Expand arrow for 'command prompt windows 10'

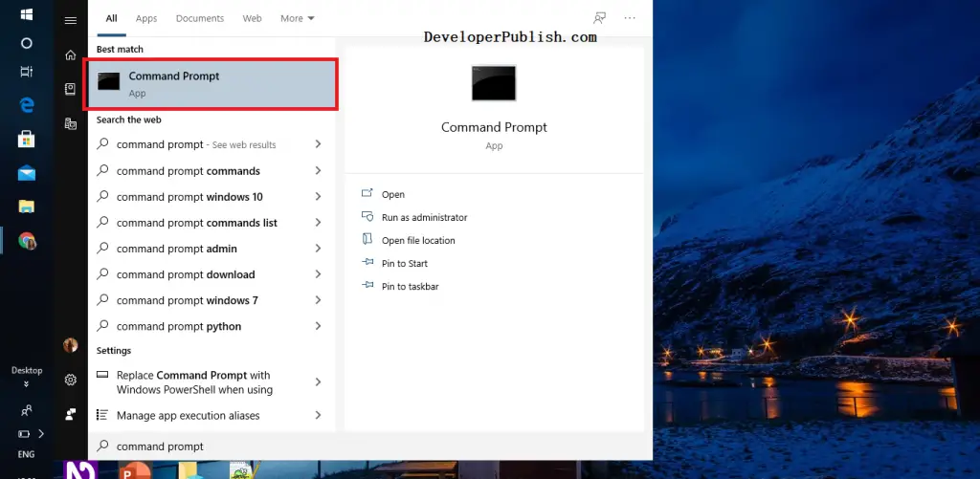coord(318,197)
